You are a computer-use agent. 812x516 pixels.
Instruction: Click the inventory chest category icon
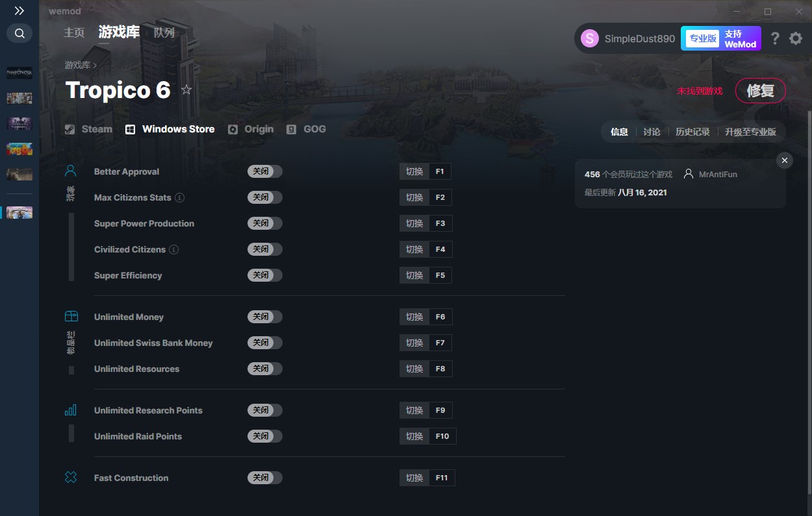click(x=71, y=316)
